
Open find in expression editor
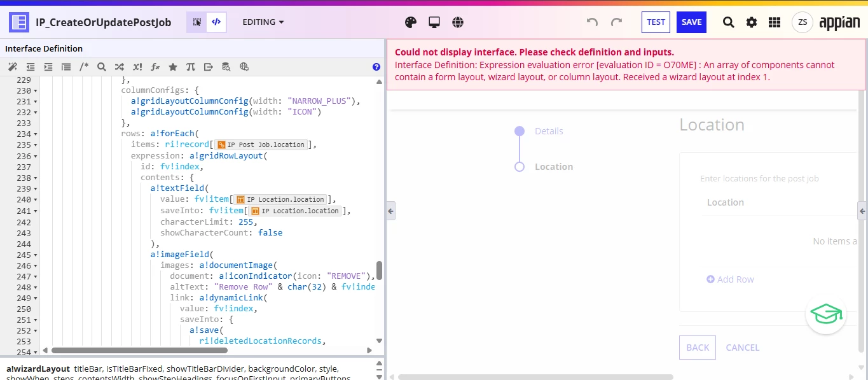pos(101,67)
